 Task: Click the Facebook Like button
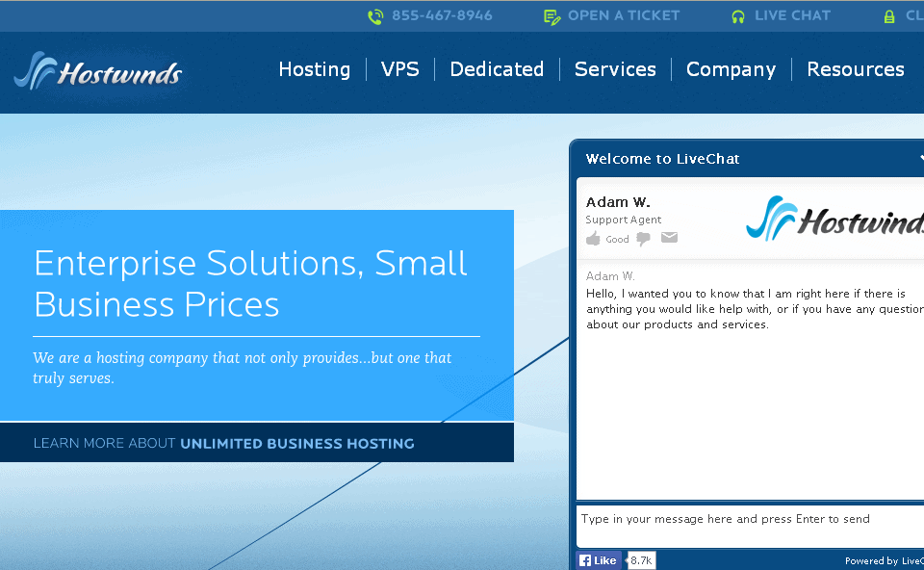point(598,560)
